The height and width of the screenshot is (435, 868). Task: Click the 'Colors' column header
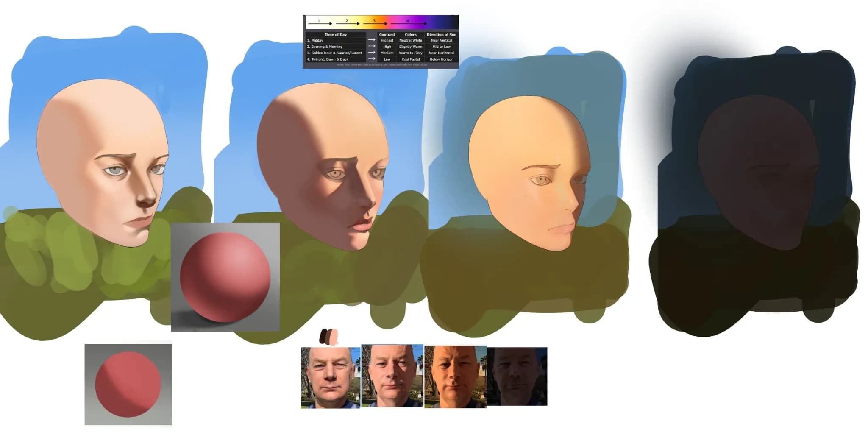pos(411,35)
